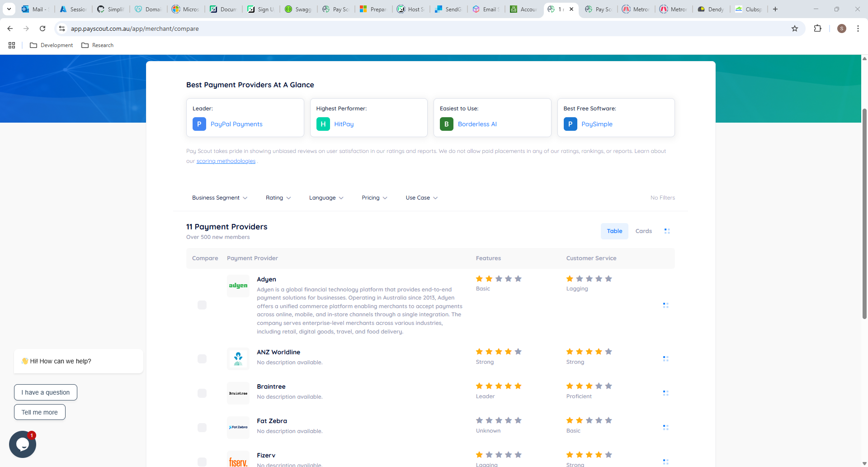Open the scoring methodologies link
Screen dimensions: 868x467
coord(226,161)
